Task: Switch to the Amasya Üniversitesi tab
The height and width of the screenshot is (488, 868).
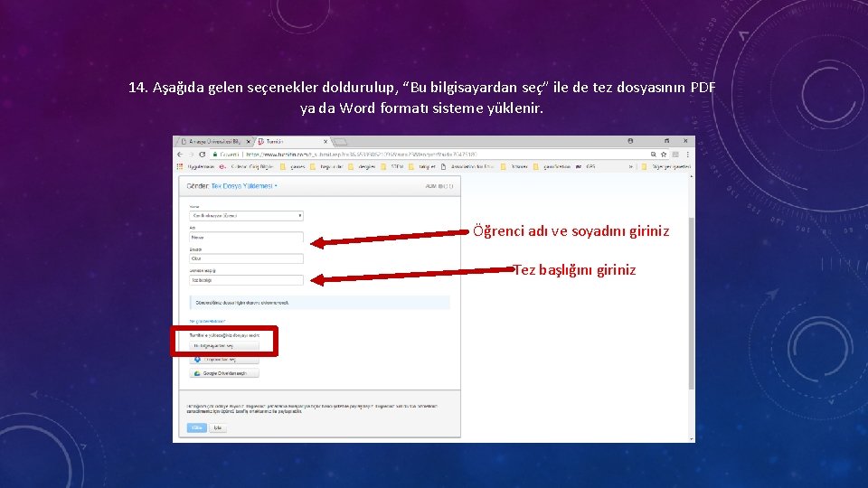Action: [x=213, y=142]
